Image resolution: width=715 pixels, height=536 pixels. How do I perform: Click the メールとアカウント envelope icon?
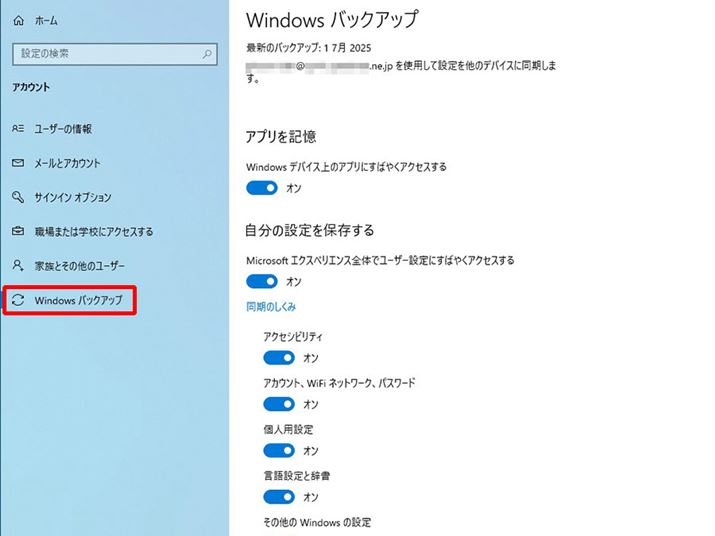pyautogui.click(x=18, y=163)
